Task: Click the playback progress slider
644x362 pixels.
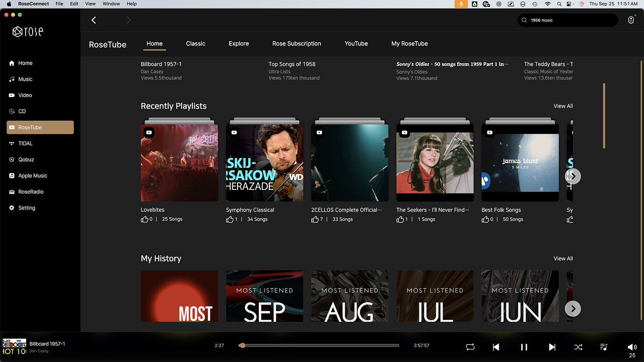Action: [x=320, y=346]
